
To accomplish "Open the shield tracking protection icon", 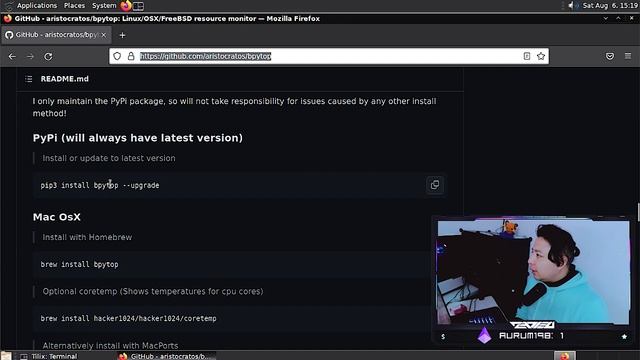I will (117, 56).
